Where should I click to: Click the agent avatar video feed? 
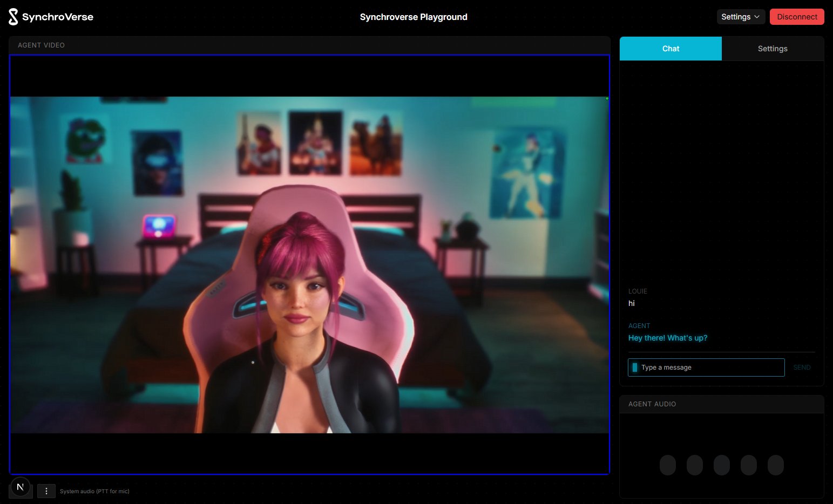309,264
